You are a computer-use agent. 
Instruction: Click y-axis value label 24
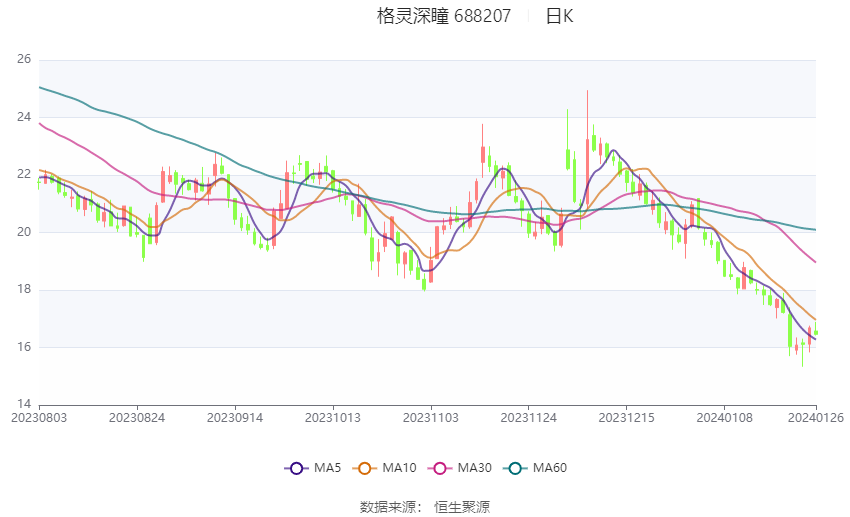click(24, 117)
